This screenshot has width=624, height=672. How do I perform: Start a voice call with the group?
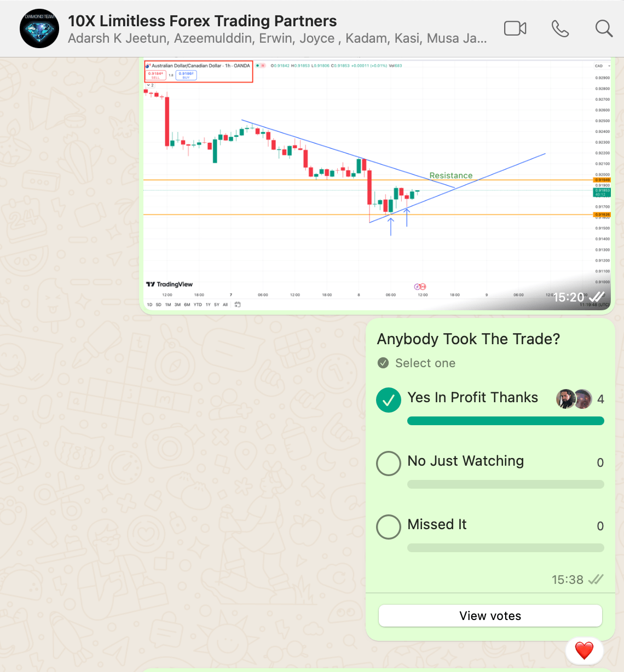[x=560, y=28]
